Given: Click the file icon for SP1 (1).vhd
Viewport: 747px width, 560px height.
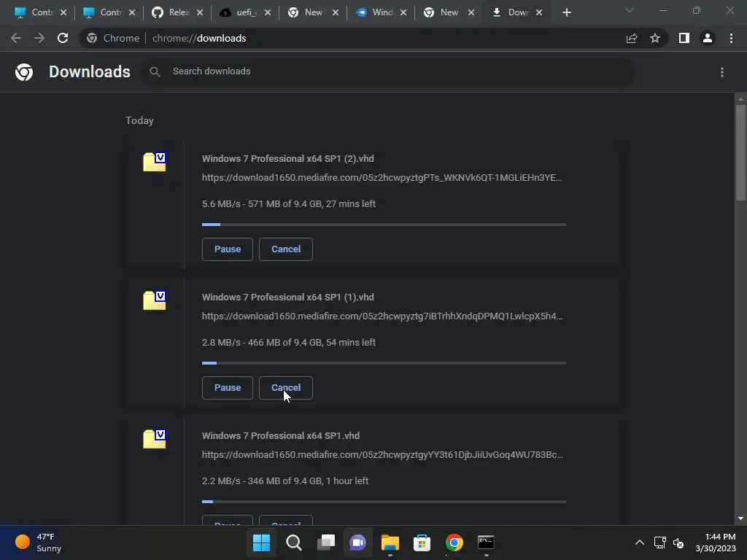Looking at the screenshot, I should (x=155, y=300).
